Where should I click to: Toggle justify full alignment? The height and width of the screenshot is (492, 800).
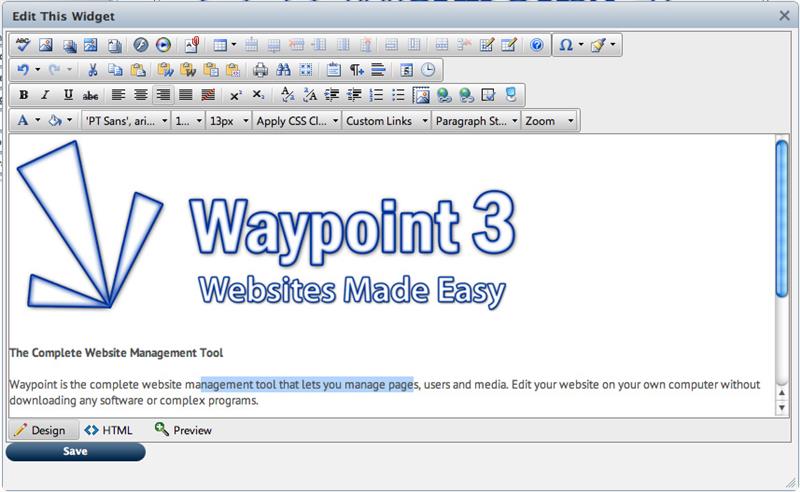186,95
